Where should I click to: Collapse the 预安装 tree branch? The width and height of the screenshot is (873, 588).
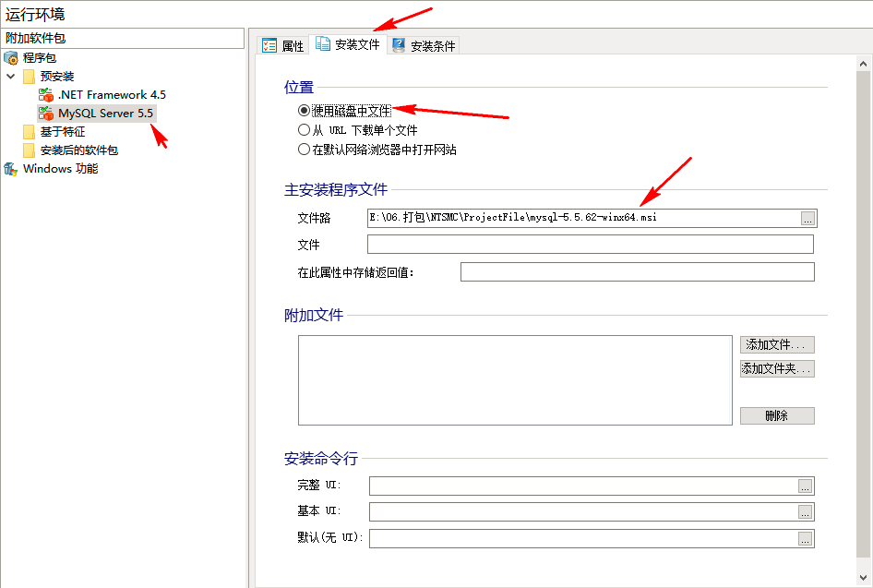(x=10, y=76)
